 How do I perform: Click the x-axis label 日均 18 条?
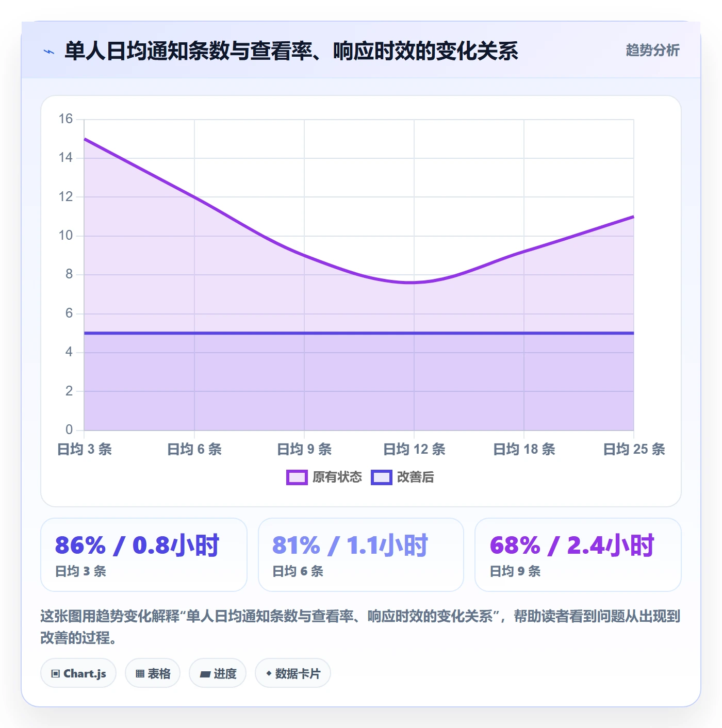coord(524,449)
